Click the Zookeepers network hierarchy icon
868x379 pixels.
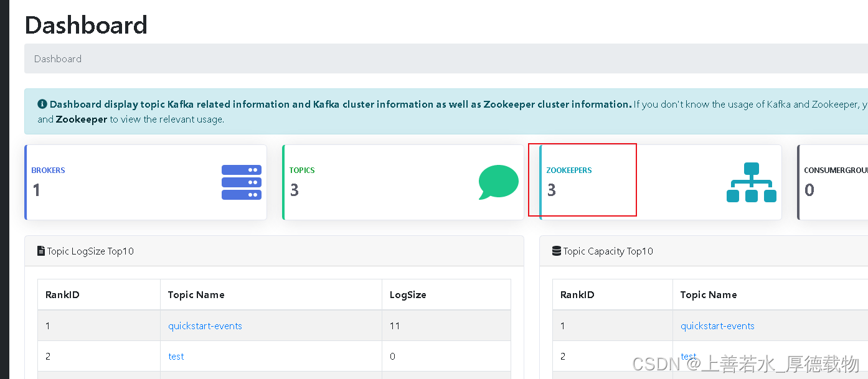point(752,182)
